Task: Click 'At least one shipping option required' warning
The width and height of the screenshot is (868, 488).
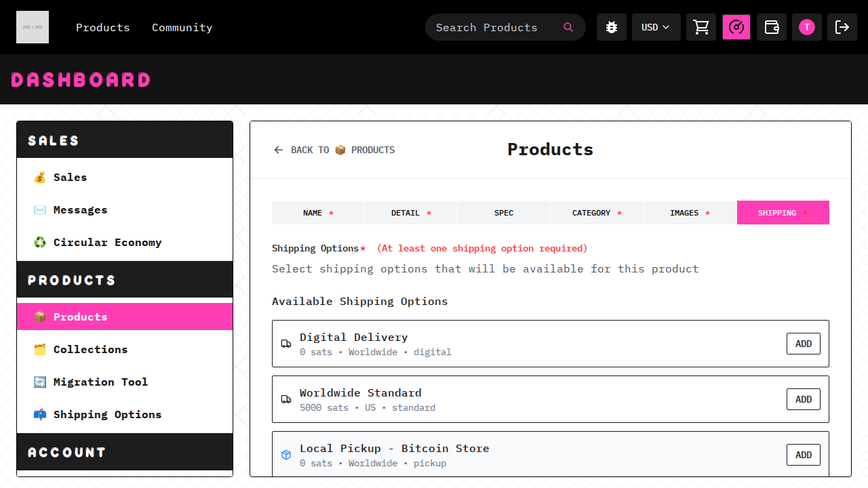Action: (x=482, y=248)
